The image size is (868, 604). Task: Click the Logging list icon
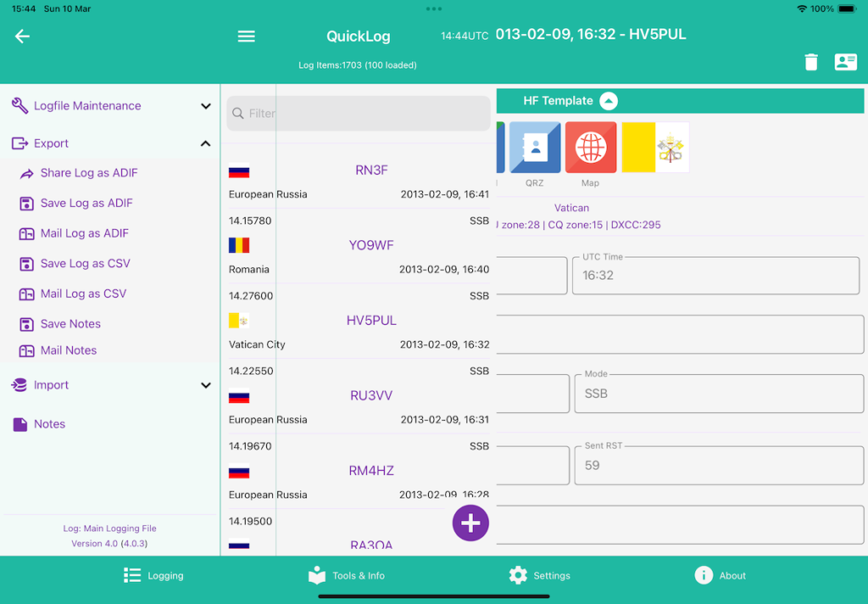point(132,575)
